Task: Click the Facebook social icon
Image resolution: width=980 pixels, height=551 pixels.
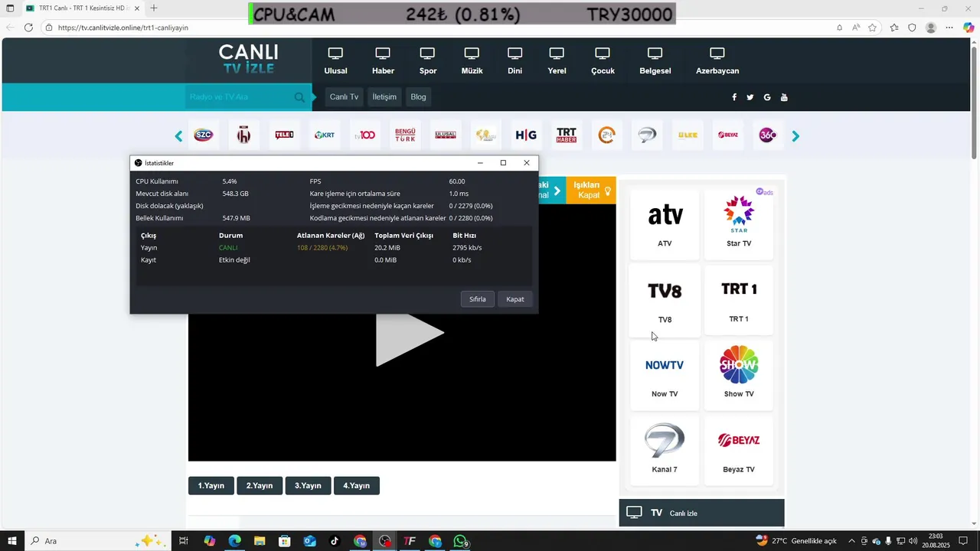Action: coord(734,97)
